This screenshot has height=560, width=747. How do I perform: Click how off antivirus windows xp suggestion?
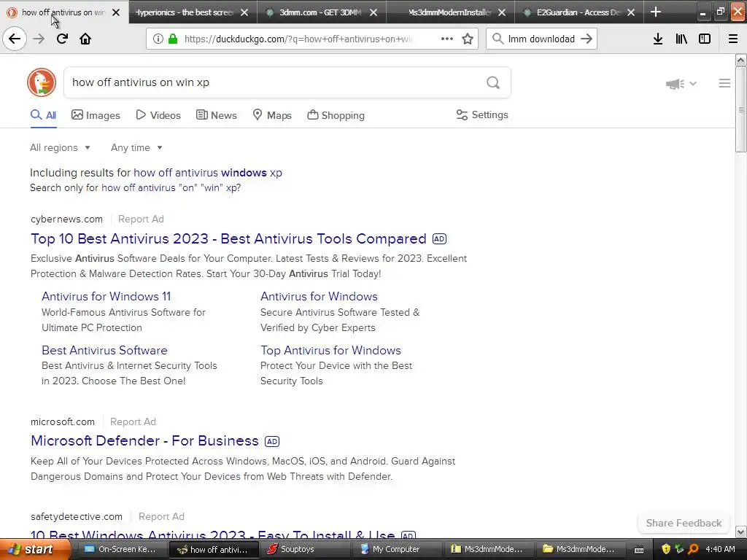(x=208, y=172)
